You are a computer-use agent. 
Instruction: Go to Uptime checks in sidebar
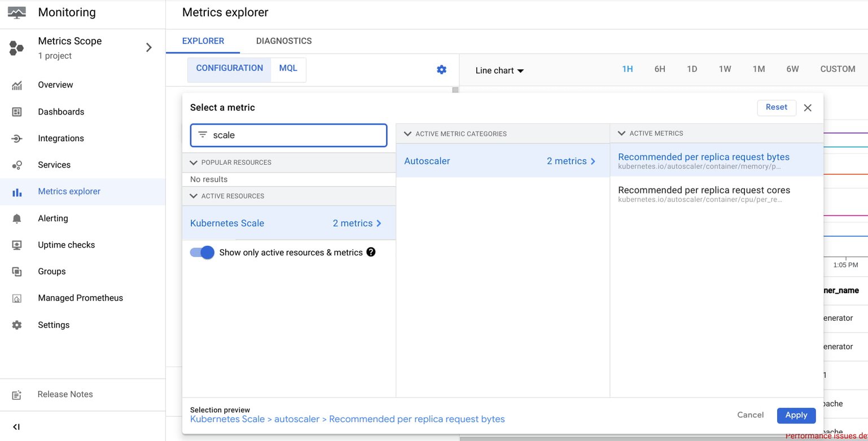(67, 245)
